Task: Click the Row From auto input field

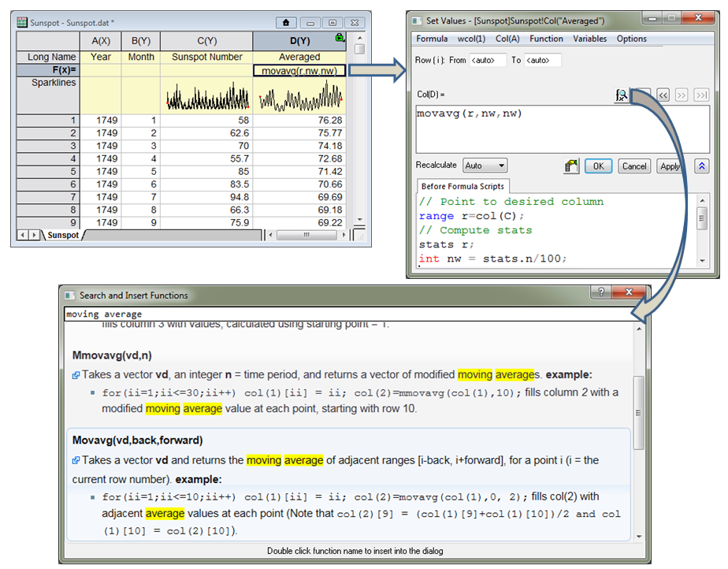Action: click(488, 61)
